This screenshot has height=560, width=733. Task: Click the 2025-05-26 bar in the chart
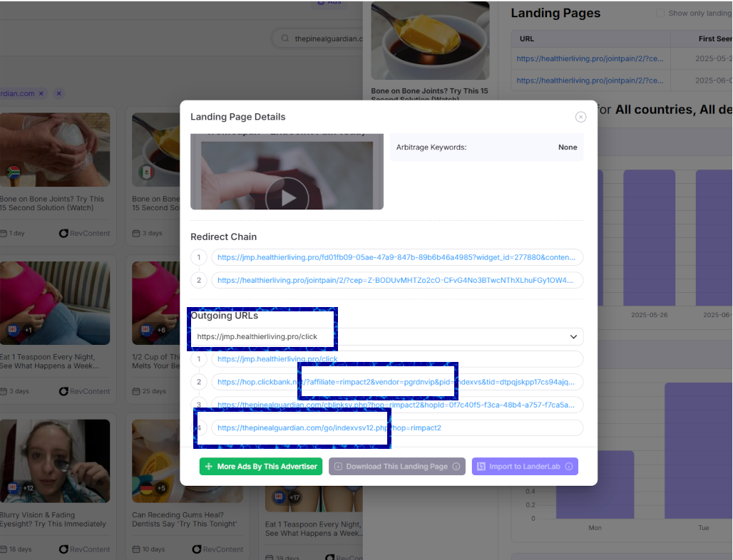[x=650, y=238]
